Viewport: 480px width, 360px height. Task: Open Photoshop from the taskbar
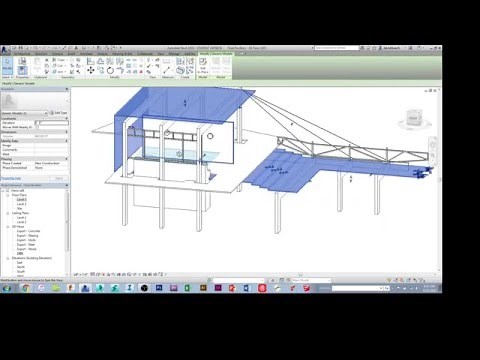click(x=159, y=288)
